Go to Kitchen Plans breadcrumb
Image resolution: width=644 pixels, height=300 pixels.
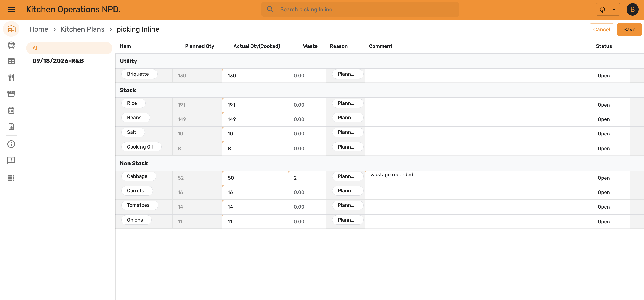tap(82, 29)
